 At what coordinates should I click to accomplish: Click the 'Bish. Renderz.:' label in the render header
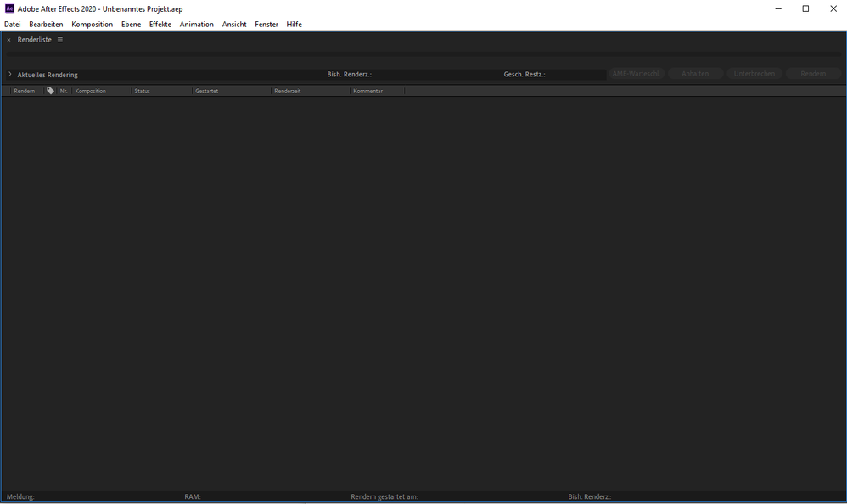(349, 75)
